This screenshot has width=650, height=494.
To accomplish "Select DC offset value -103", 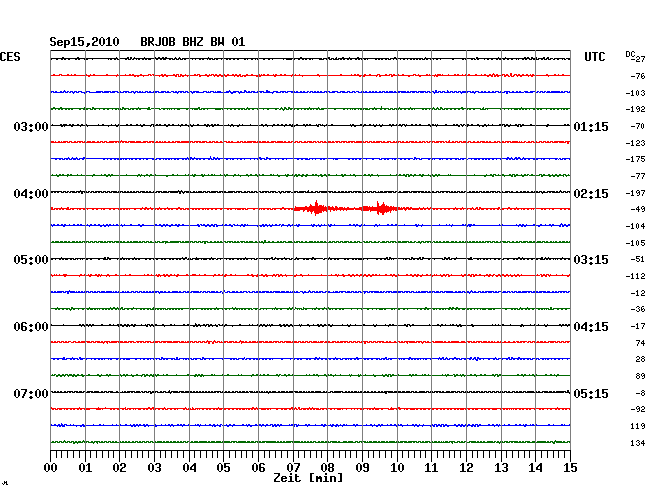I will (635, 93).
